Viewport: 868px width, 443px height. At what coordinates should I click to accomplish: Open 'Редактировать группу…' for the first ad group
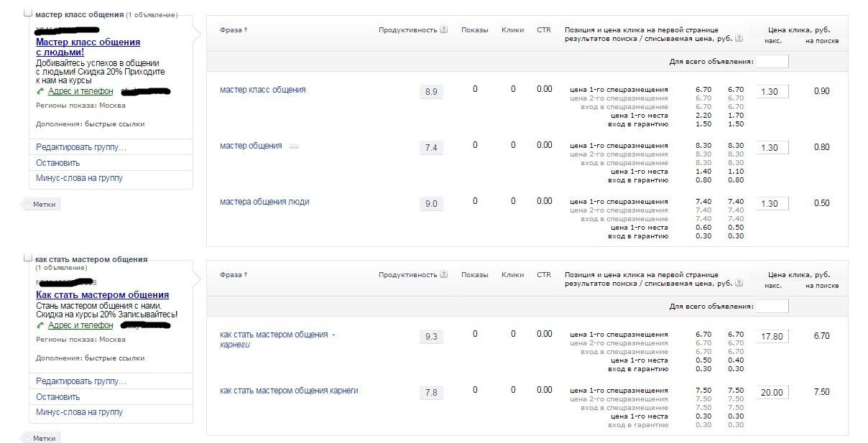click(81, 147)
